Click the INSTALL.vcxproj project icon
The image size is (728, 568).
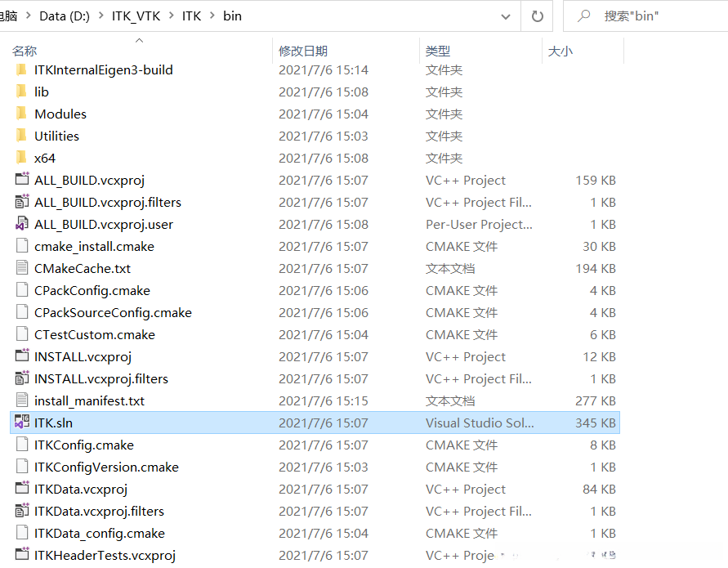tap(22, 356)
